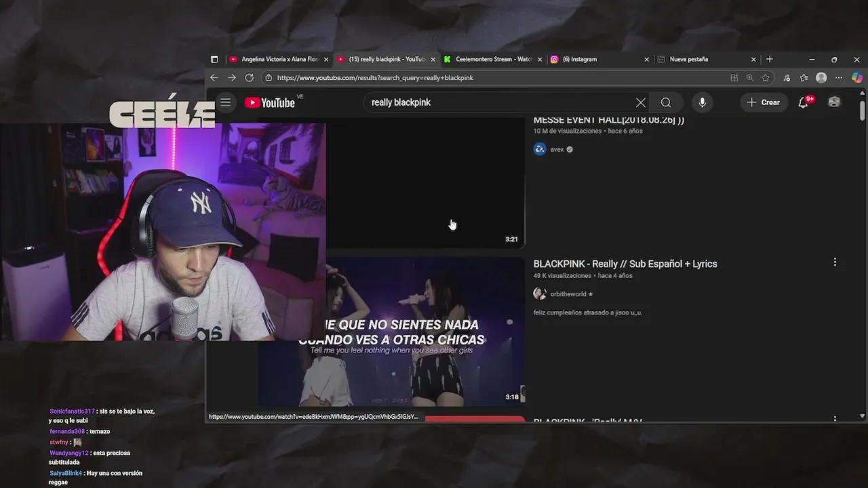
Task: Open the tab actions menu icon
Action: coord(214,59)
